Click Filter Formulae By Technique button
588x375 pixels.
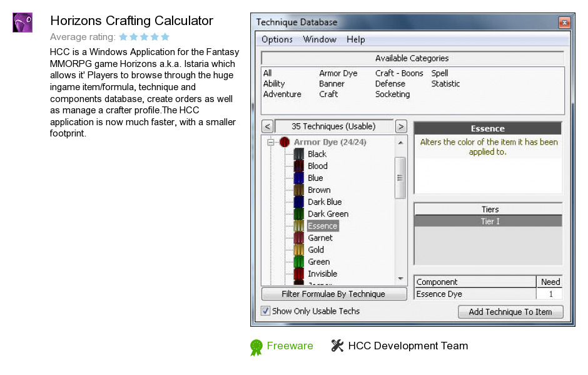pos(334,294)
